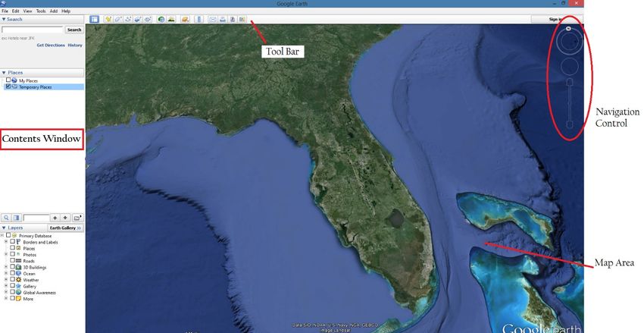This screenshot has height=333, width=644.
Task: Click the magnifier search icon in Places panel
Action: pos(6,218)
